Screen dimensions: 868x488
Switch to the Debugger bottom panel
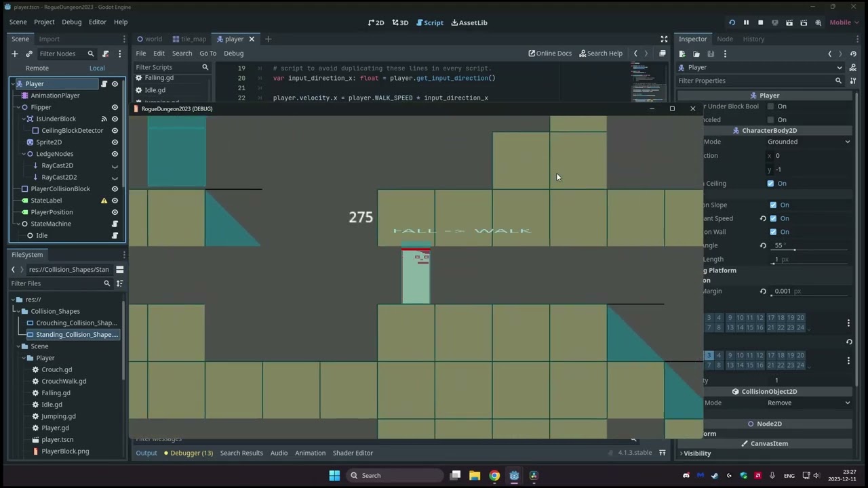188,453
